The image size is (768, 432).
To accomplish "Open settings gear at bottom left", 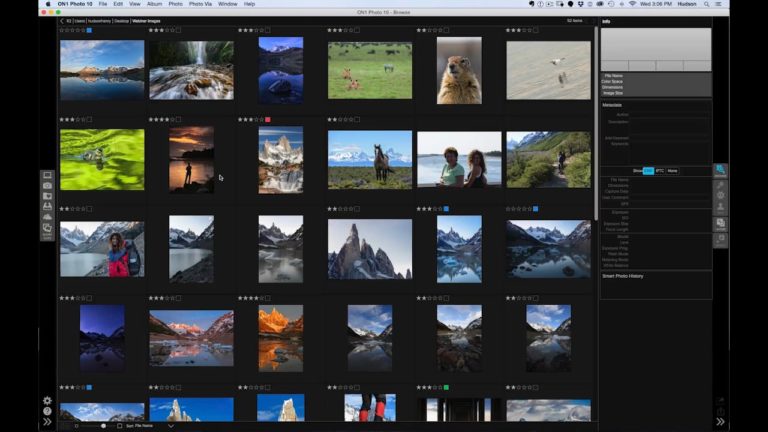I will tap(47, 401).
